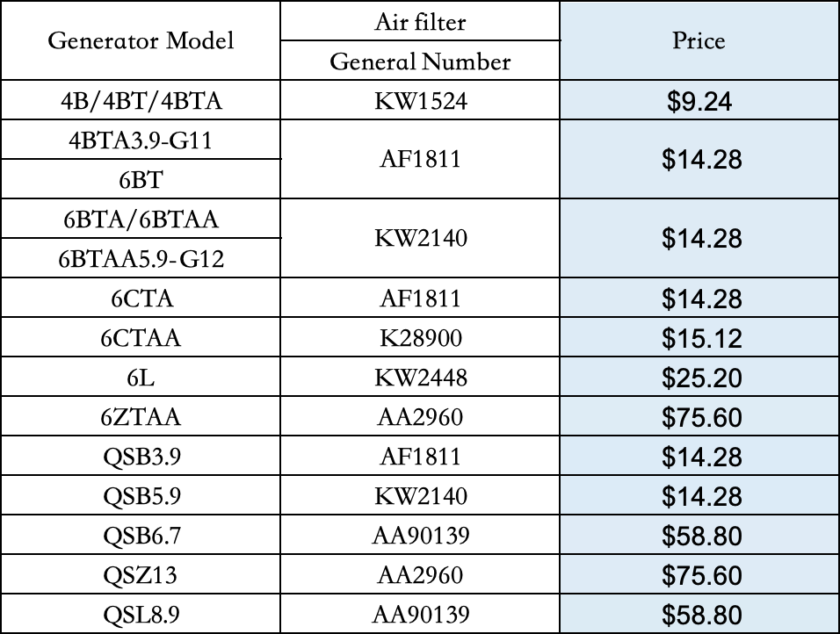This screenshot has width=840, height=634.
Task: Select the 4B/4BT/4BTA model cell
Action: (x=141, y=101)
